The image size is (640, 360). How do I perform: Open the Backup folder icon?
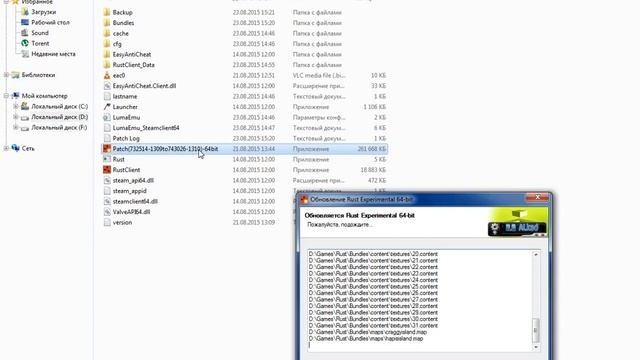coord(107,12)
